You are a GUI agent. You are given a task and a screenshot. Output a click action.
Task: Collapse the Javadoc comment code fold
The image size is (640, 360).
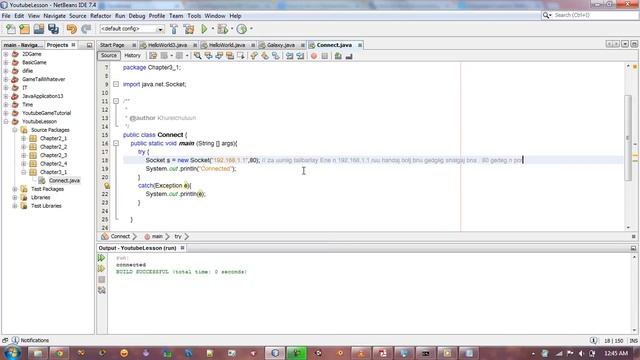pyautogui.click(x=116, y=101)
